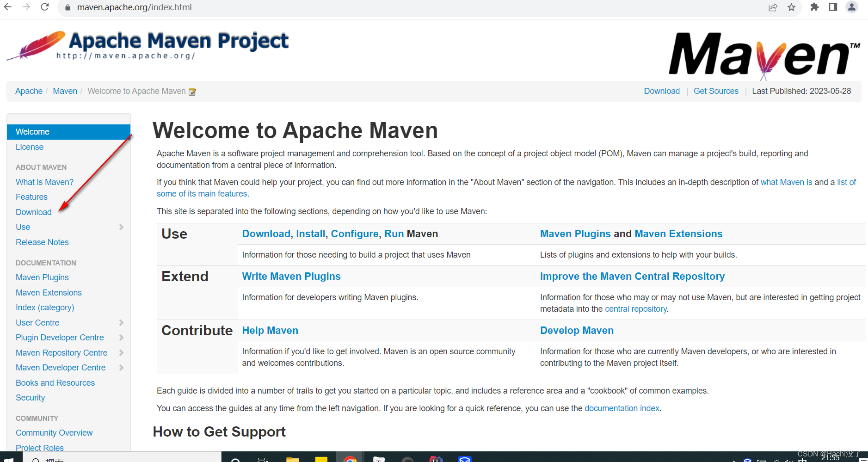The width and height of the screenshot is (868, 462).
Task: Click the Maven breadcrumb link
Action: [x=65, y=91]
